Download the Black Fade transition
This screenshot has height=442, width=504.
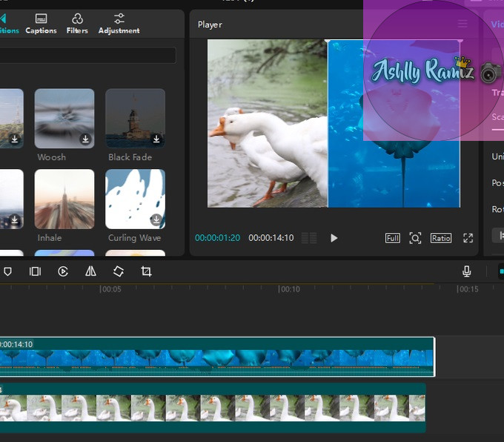coord(156,139)
